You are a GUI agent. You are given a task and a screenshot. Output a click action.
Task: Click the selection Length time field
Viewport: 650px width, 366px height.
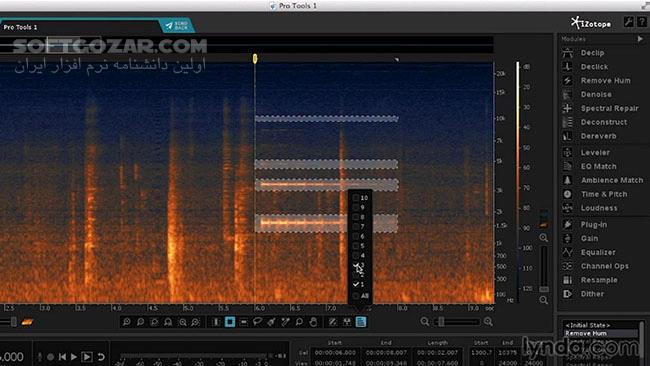coord(438,353)
